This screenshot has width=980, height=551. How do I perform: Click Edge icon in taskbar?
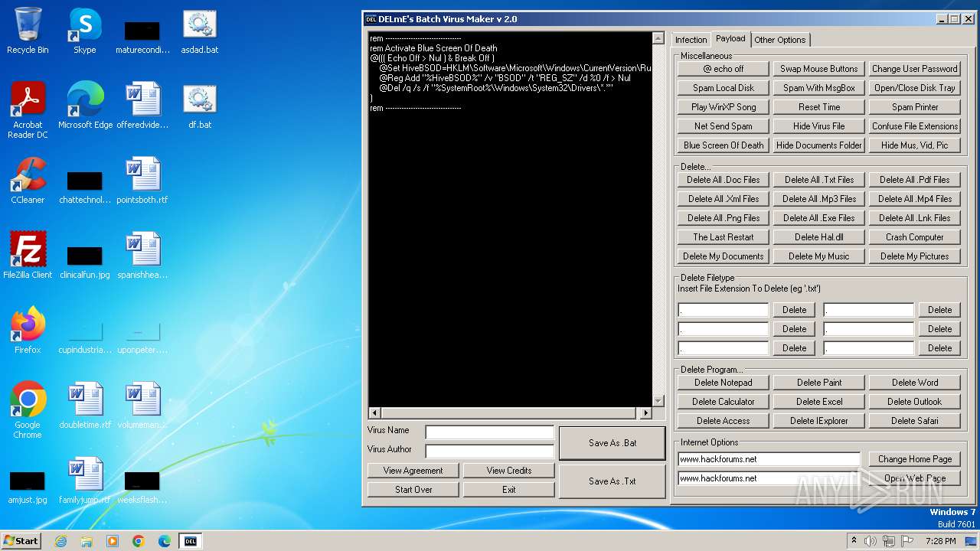[165, 541]
